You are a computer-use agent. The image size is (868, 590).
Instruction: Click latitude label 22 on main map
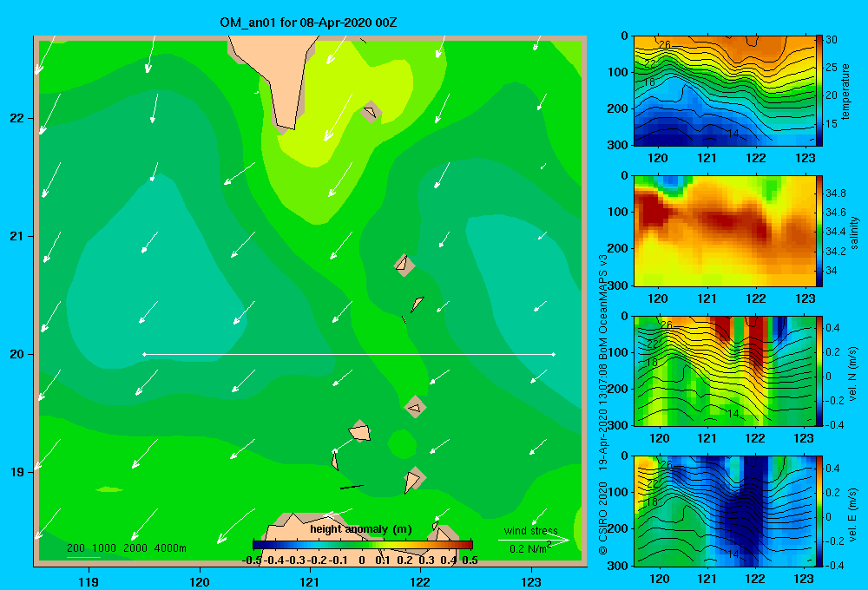coord(17,119)
